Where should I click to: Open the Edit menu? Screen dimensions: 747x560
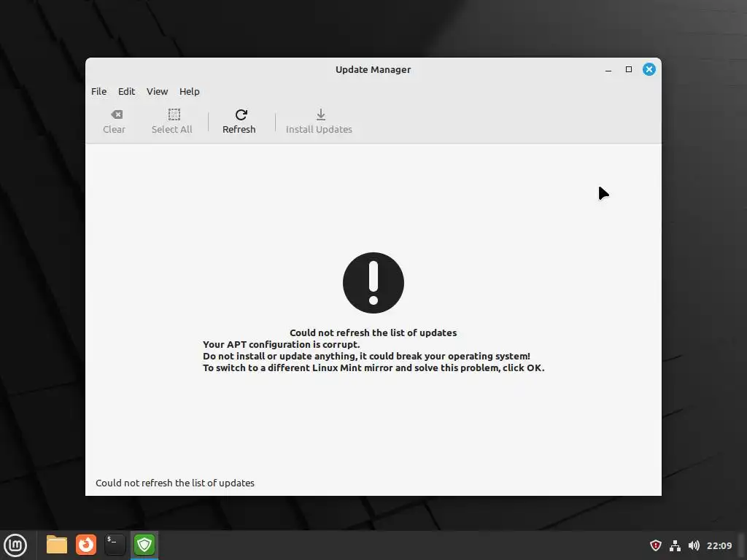127,91
